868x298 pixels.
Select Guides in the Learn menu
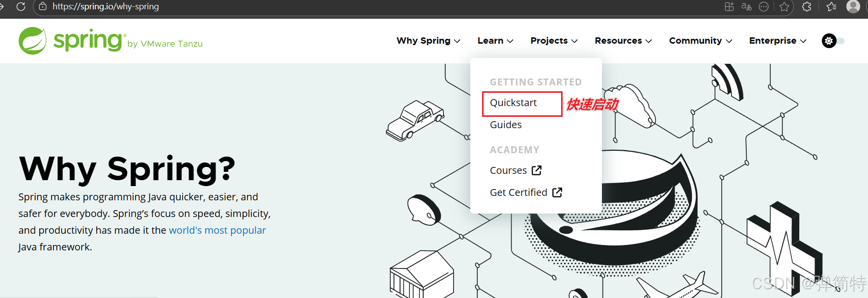pos(506,125)
